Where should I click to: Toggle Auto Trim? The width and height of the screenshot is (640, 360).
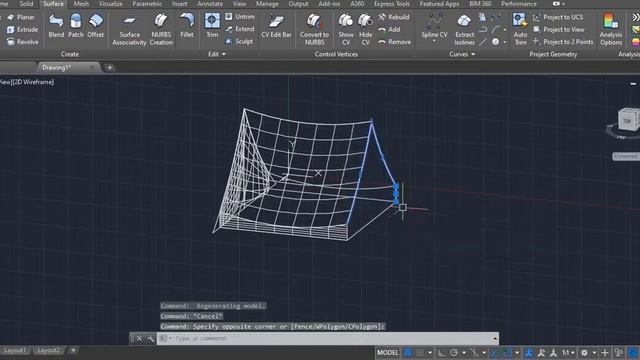tap(520, 29)
